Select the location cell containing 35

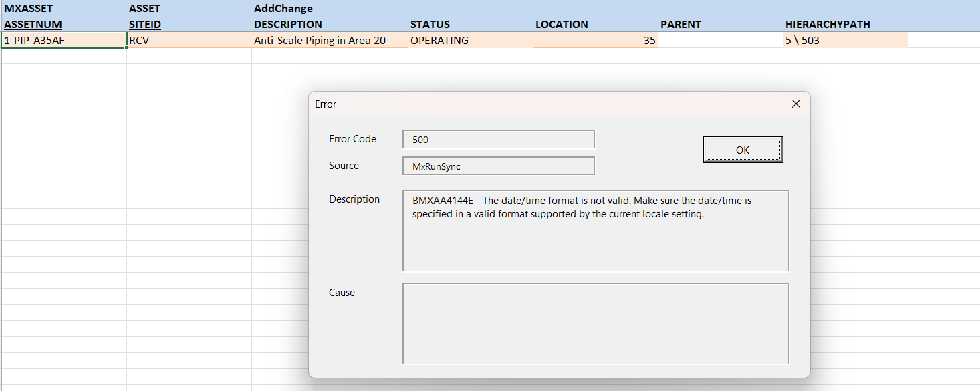595,41
